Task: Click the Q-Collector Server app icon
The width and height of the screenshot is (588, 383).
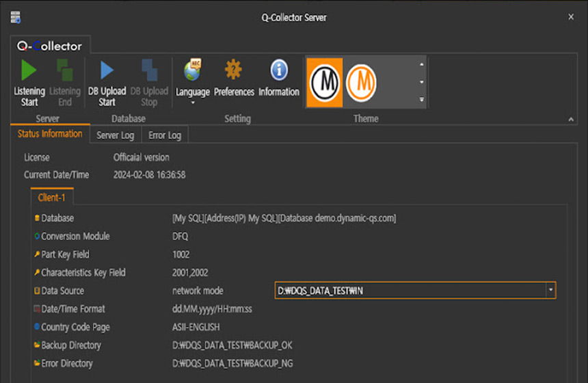Action: (x=15, y=17)
